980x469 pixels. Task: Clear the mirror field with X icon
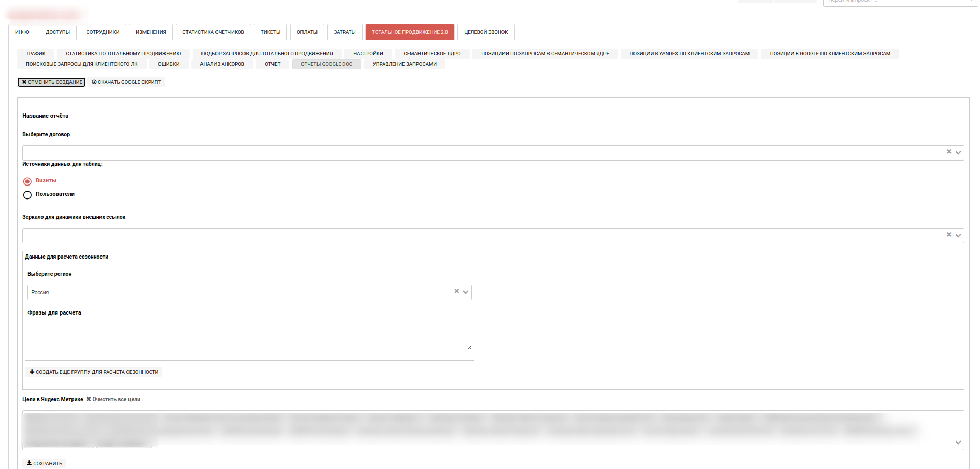point(949,235)
